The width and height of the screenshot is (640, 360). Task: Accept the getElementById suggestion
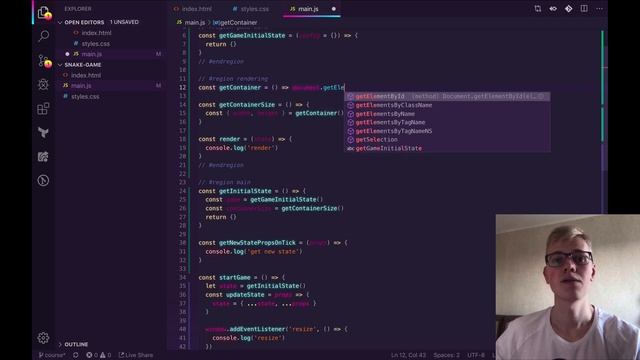447,96
